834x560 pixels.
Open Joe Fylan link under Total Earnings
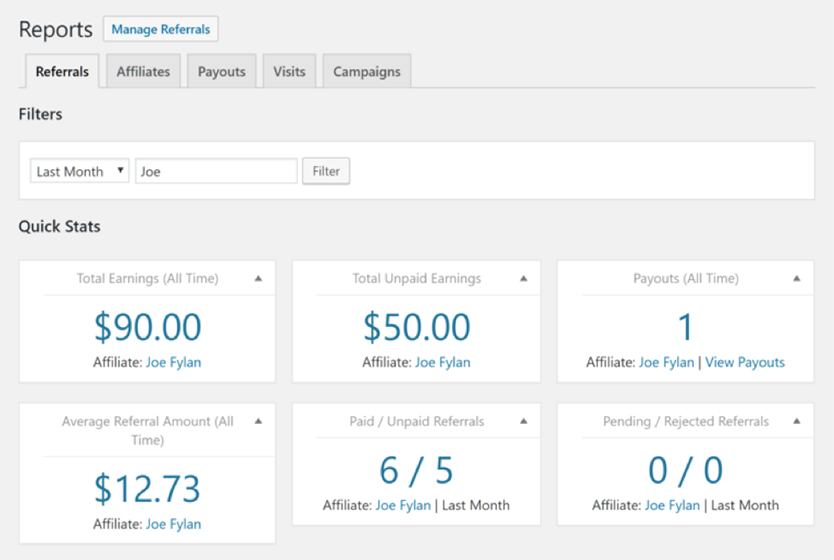(x=173, y=362)
